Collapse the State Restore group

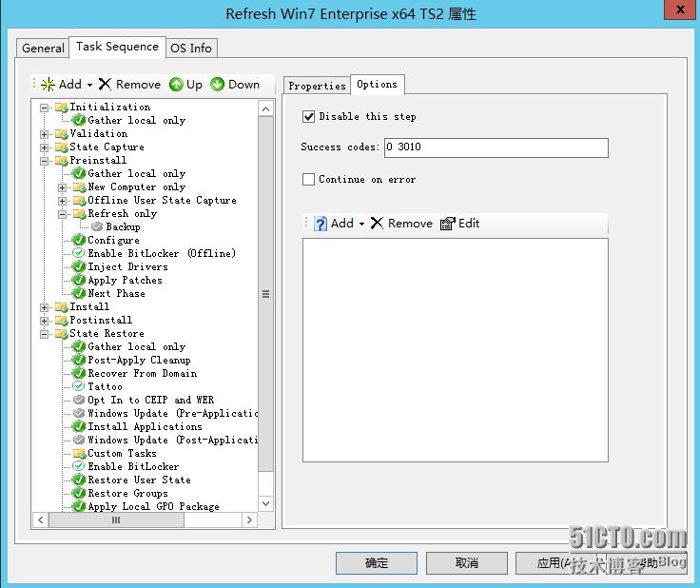(x=44, y=334)
